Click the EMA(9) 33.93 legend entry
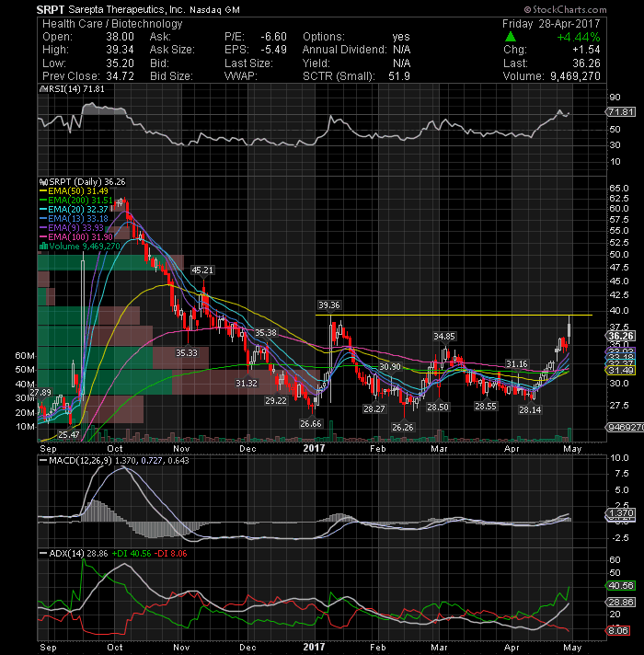The height and width of the screenshot is (655, 644). 72,227
